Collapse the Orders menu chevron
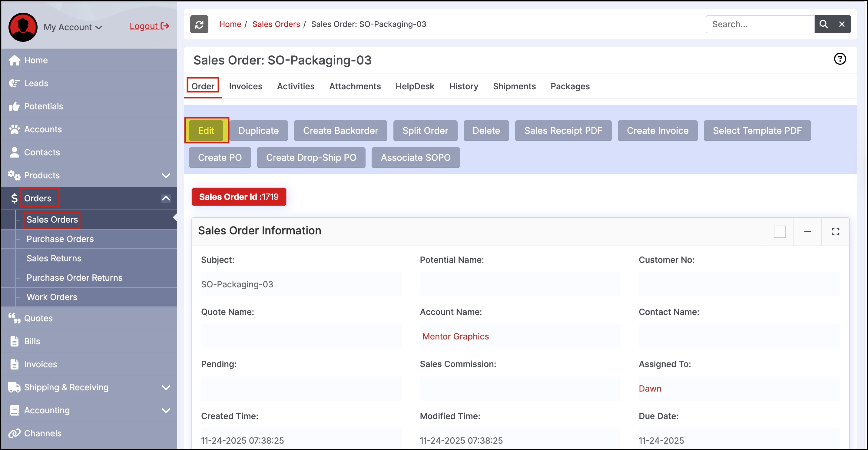The height and width of the screenshot is (450, 868). tap(166, 198)
